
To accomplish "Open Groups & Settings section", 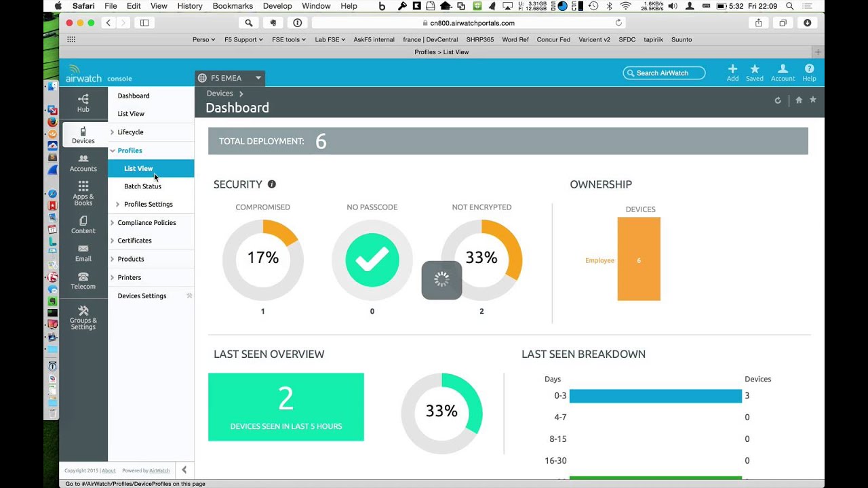I will [83, 317].
